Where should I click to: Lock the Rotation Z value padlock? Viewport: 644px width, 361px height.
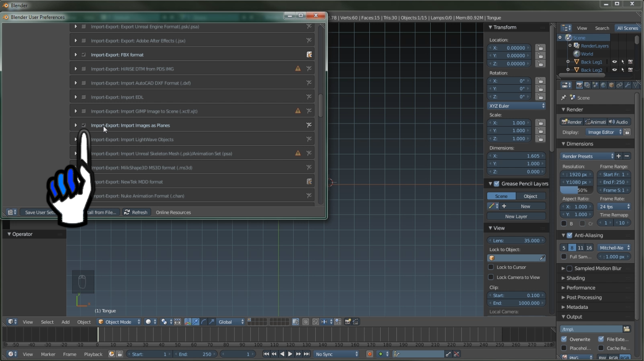(x=540, y=96)
